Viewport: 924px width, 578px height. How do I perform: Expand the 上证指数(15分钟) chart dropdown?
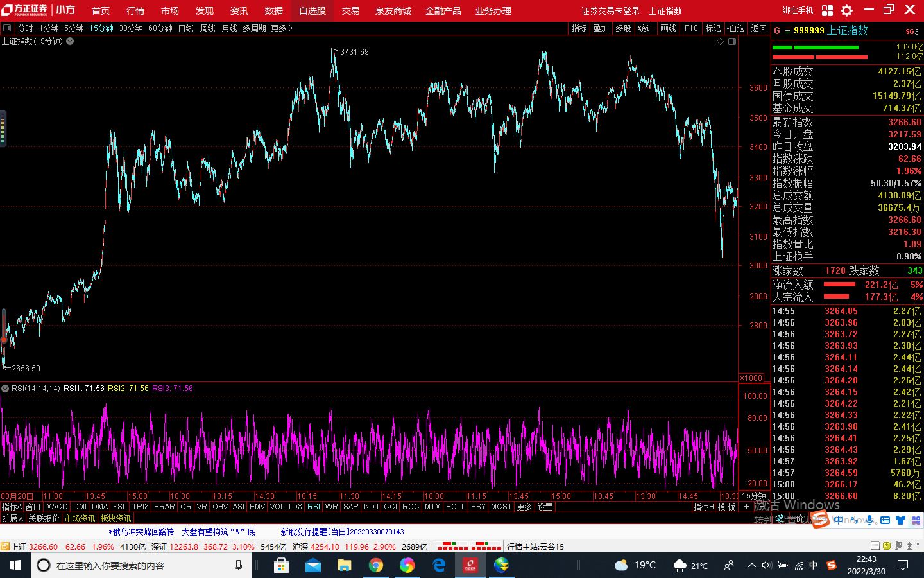click(x=70, y=41)
